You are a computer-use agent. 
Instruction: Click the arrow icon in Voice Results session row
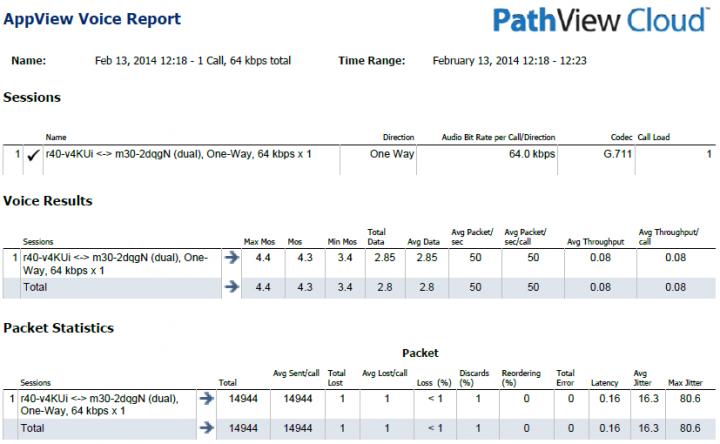click(x=232, y=257)
